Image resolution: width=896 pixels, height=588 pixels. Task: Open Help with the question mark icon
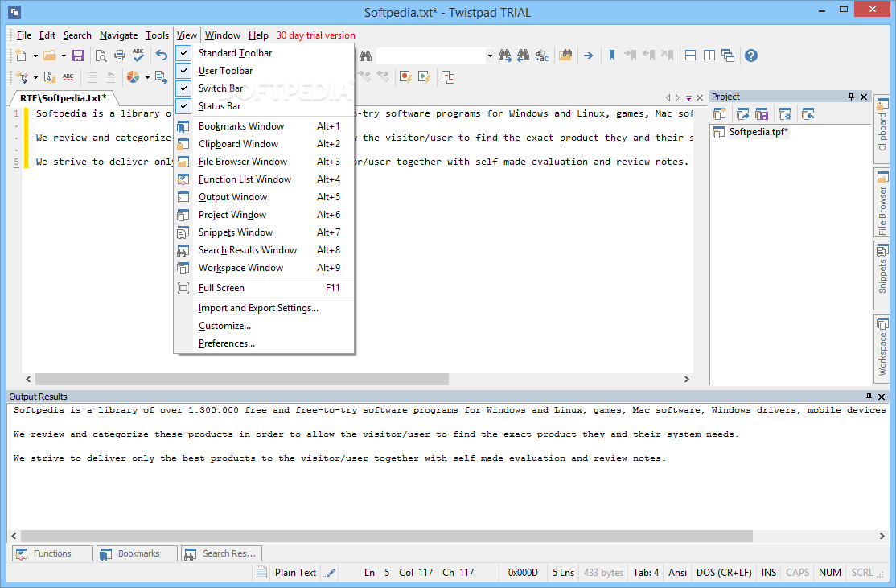click(751, 56)
